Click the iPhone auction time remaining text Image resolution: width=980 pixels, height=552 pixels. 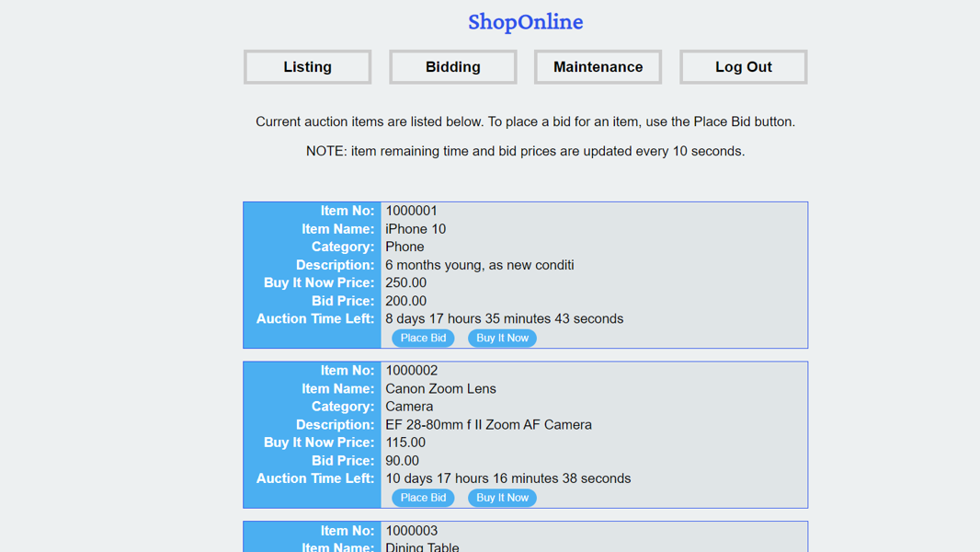pyautogui.click(x=504, y=318)
